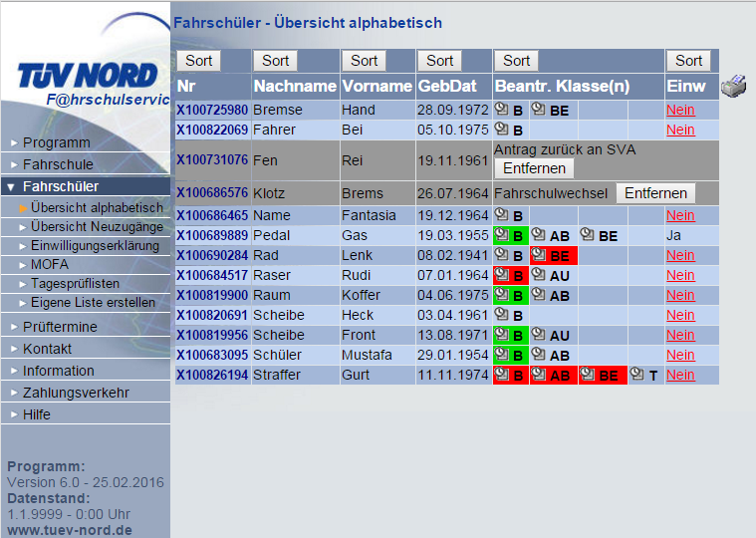Sort by Beantr. Klasse(n) column

(516, 61)
